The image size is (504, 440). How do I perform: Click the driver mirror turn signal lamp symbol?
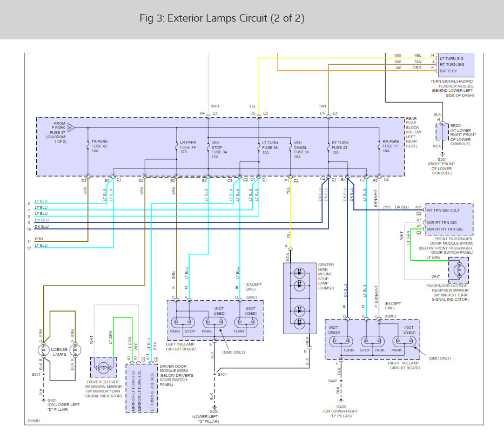103,368
